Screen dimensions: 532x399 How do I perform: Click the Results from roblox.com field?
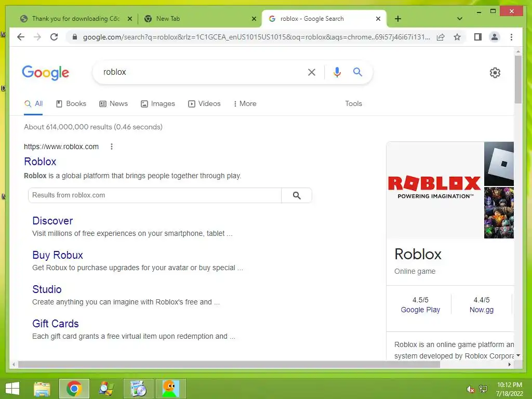tap(155, 195)
